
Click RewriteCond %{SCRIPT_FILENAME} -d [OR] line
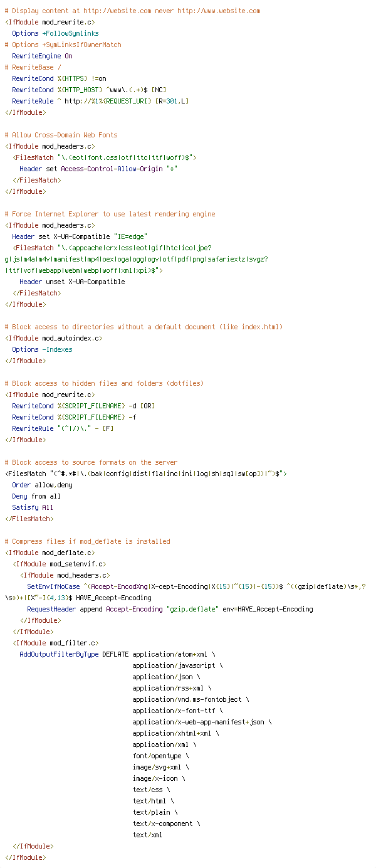click(x=83, y=406)
